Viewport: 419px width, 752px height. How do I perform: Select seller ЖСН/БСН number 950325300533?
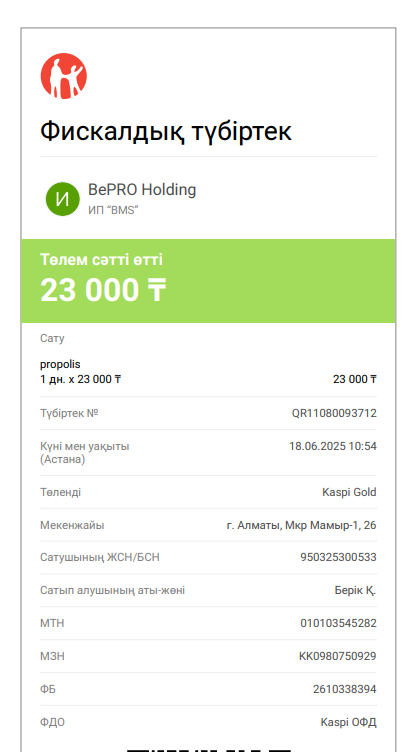click(338, 558)
